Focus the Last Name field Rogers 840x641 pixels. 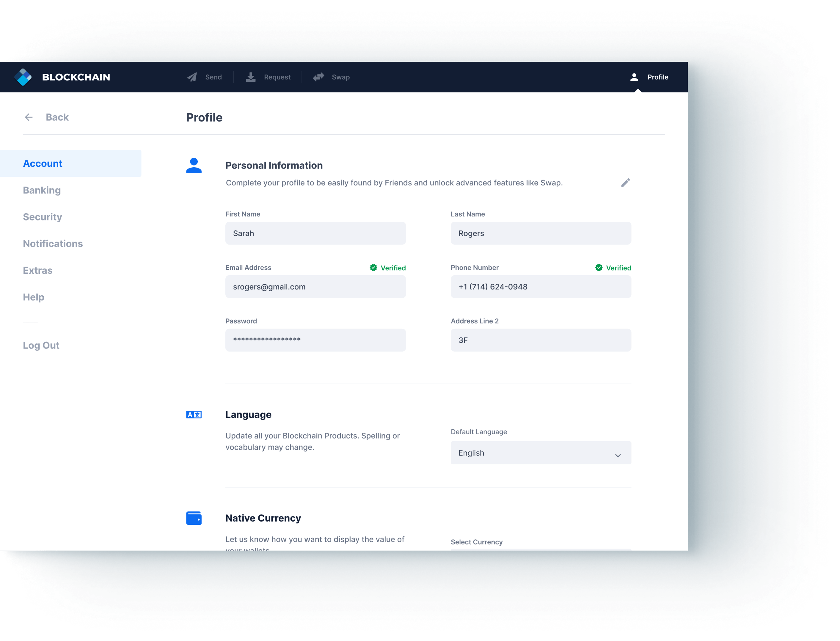541,233
